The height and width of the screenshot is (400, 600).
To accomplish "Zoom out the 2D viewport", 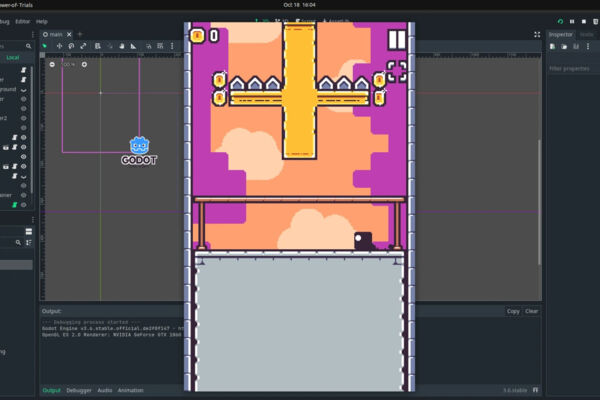I will (52, 64).
